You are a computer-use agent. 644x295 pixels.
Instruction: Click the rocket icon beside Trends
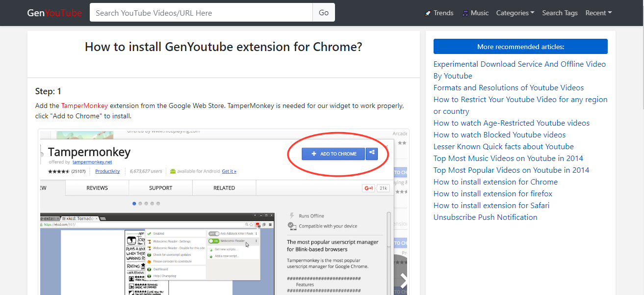tap(428, 13)
